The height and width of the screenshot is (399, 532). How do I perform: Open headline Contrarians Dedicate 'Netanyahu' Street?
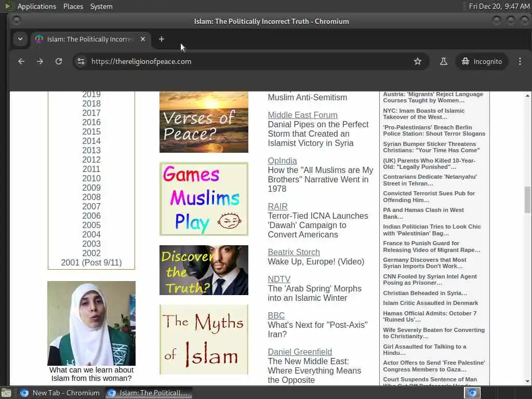[x=430, y=180]
